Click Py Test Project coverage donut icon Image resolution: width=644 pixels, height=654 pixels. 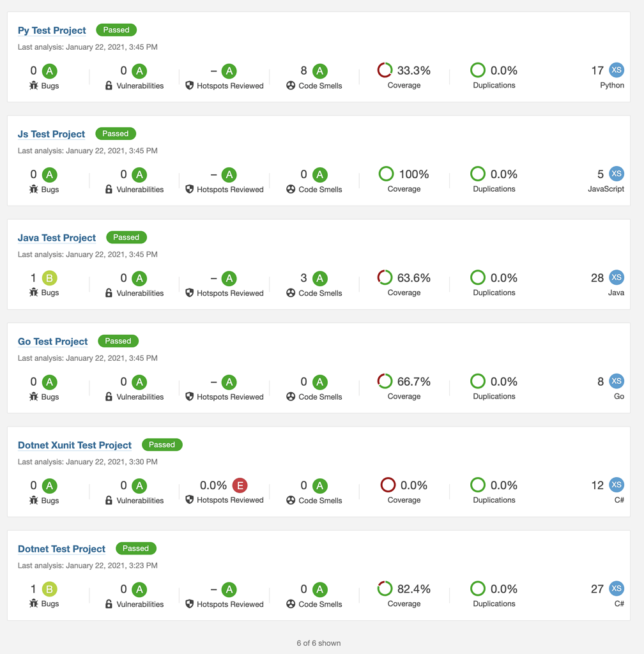click(x=385, y=70)
